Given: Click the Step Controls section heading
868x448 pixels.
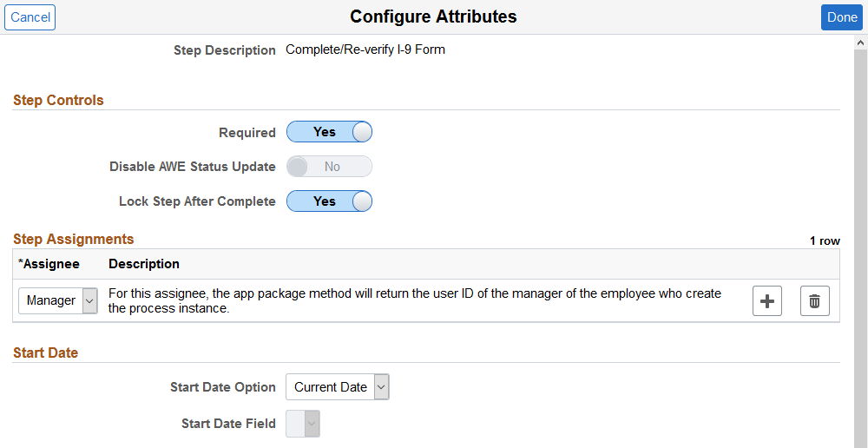Looking at the screenshot, I should point(59,100).
